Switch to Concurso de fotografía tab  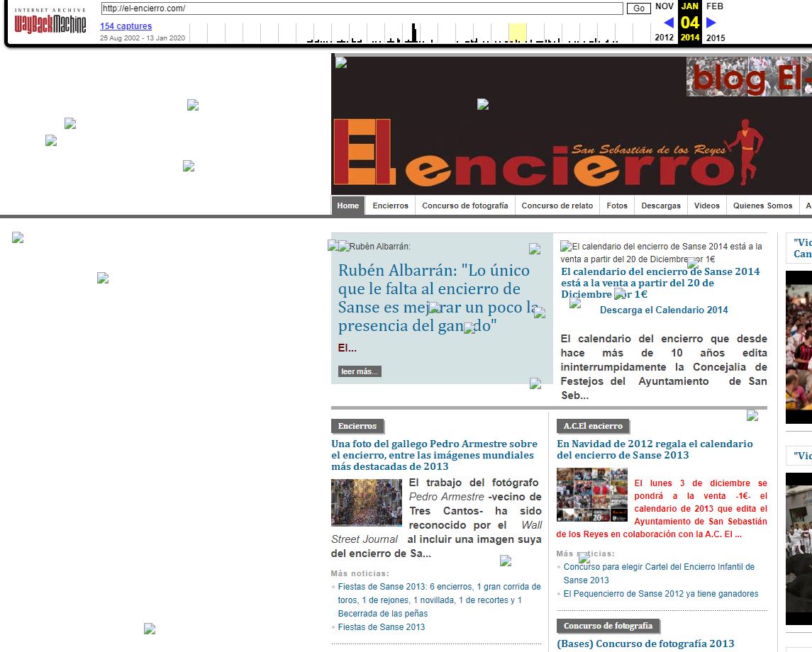pos(465,206)
